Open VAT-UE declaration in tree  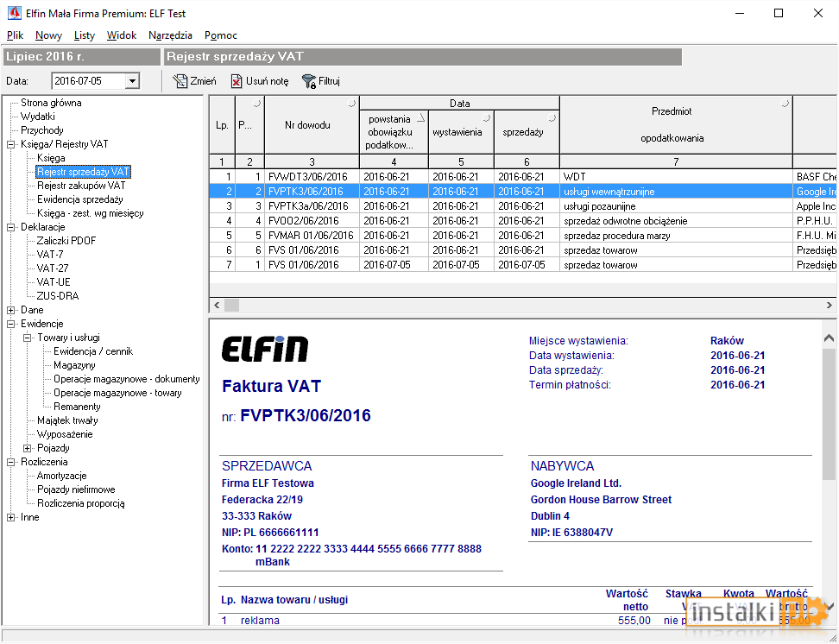pyautogui.click(x=54, y=282)
